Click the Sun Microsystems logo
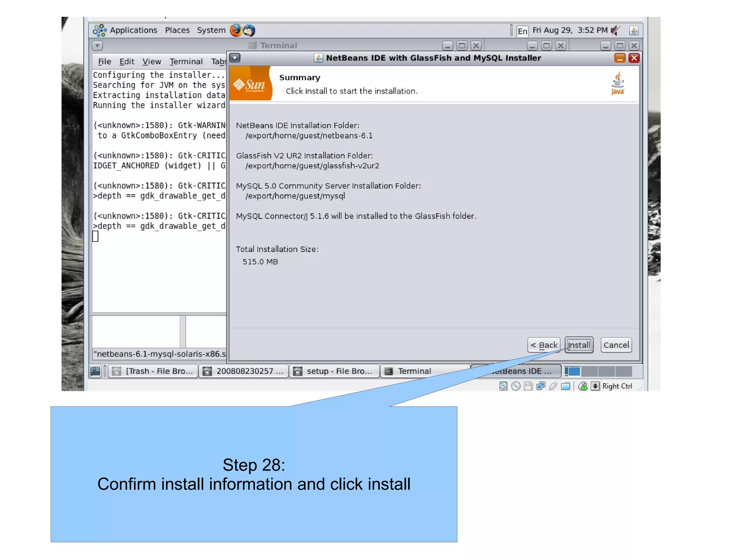Viewport: 747px width, 560px height. [x=251, y=84]
